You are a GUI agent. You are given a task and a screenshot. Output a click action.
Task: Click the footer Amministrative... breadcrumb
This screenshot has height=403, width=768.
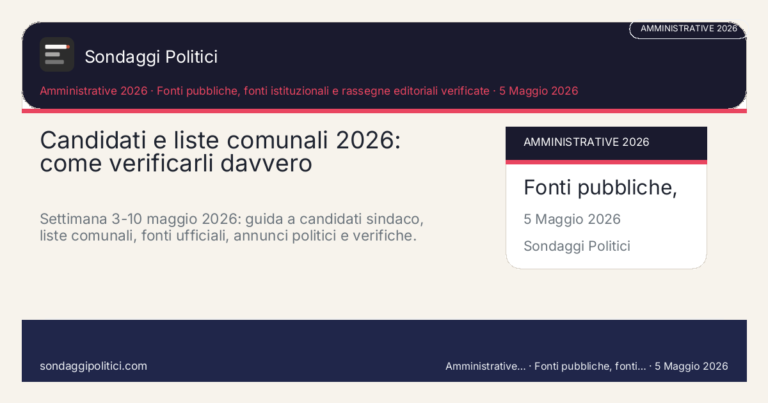(485, 366)
